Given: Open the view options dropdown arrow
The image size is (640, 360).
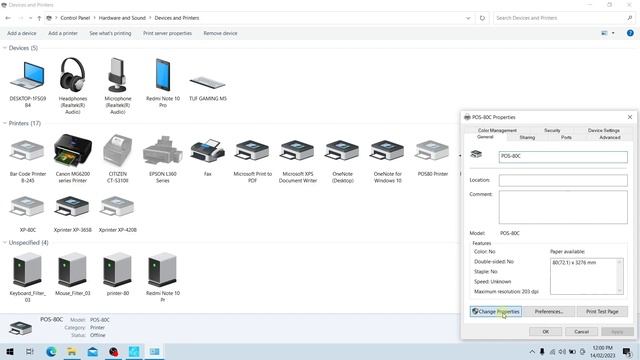Looking at the screenshot, I should 613,33.
